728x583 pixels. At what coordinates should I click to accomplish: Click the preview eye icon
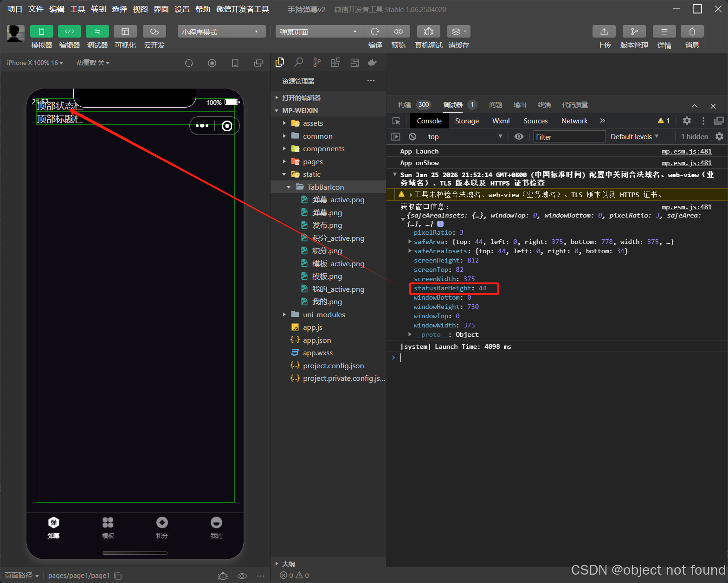(399, 32)
